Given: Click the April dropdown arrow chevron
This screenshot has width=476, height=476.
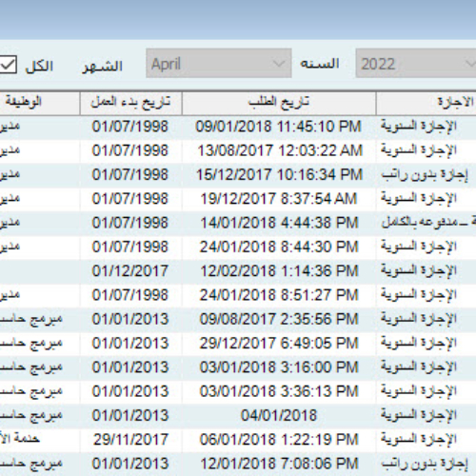Looking at the screenshot, I should click(278, 64).
